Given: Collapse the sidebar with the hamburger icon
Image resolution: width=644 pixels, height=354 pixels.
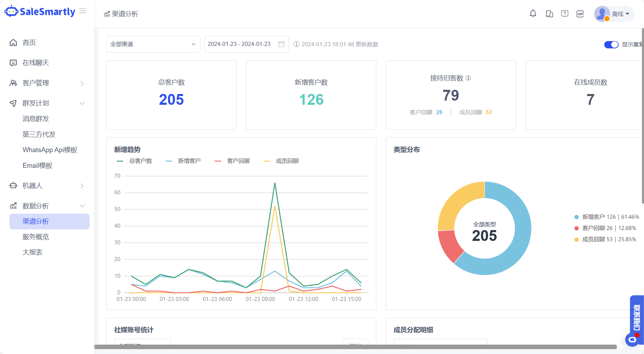Looking at the screenshot, I should pyautogui.click(x=83, y=11).
